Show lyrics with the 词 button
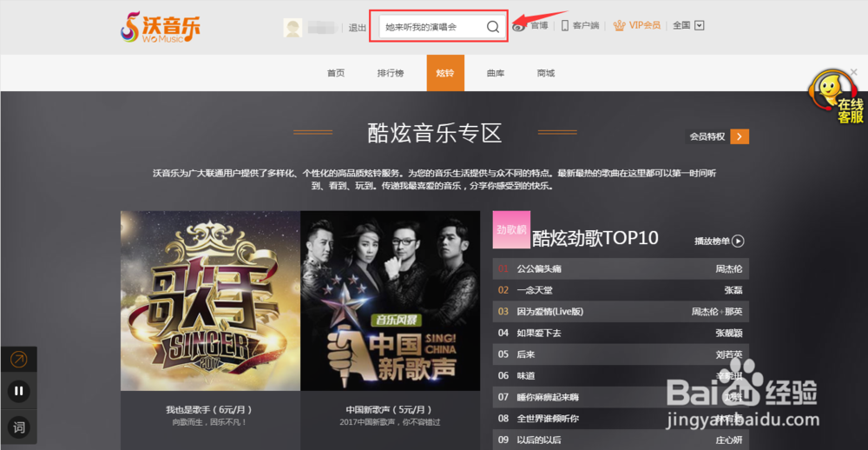The image size is (868, 450). [19, 427]
